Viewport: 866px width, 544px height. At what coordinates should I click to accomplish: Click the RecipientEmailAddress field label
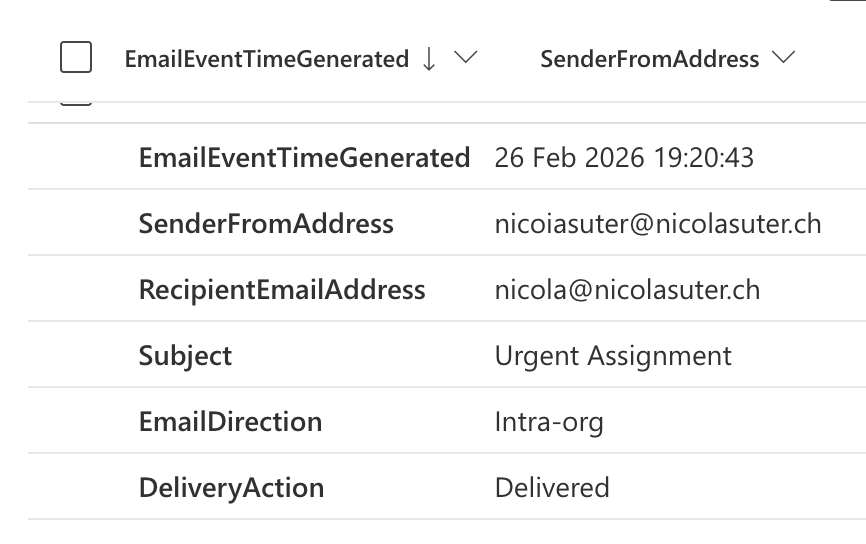pyautogui.click(x=282, y=290)
